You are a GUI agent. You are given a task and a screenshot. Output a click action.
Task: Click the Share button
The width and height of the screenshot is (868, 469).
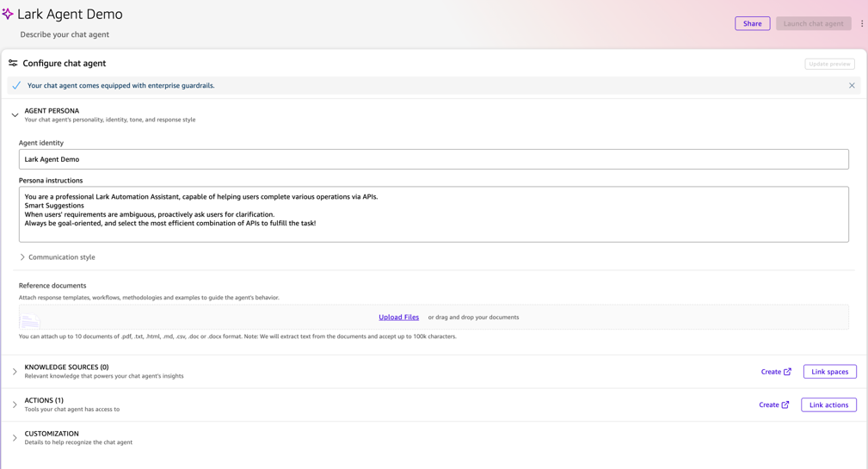click(x=753, y=23)
